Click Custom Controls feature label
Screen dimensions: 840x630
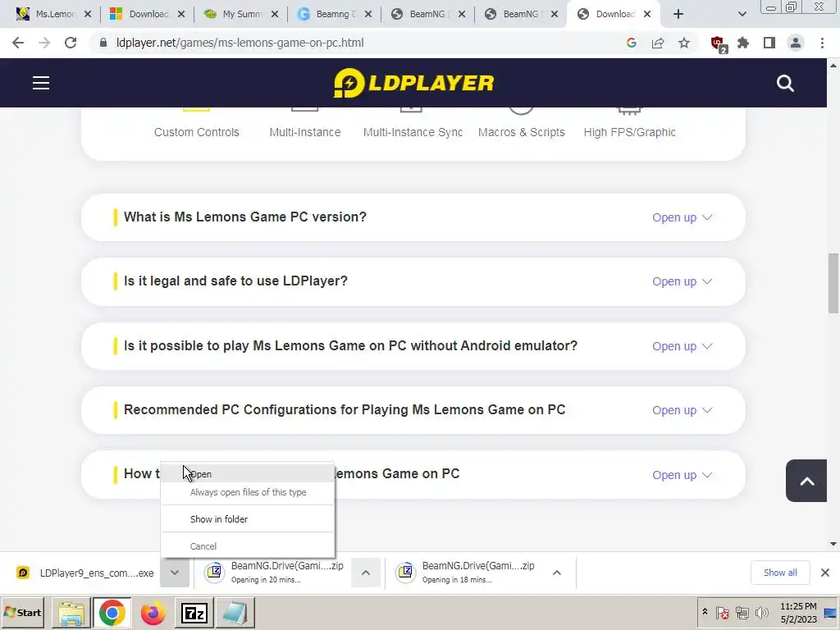(x=197, y=132)
